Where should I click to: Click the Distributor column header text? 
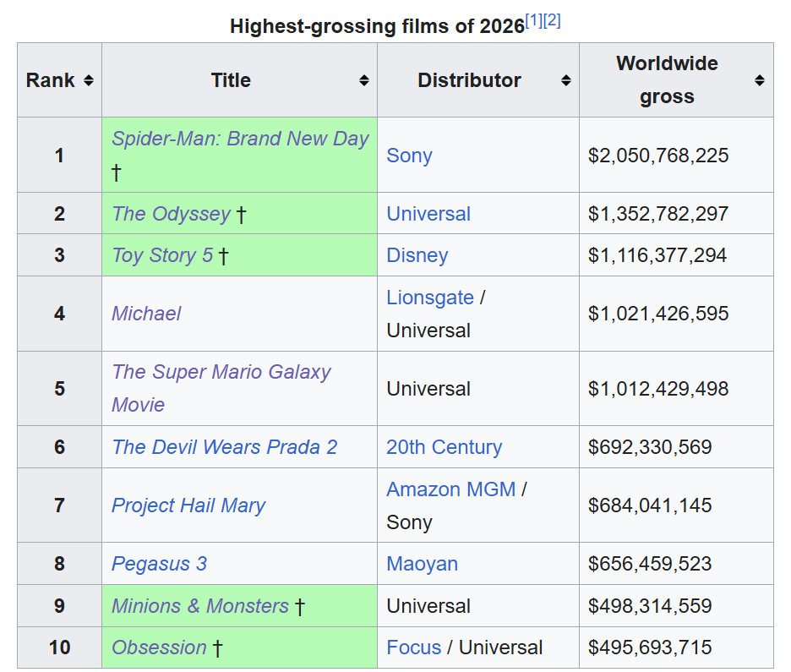click(469, 80)
